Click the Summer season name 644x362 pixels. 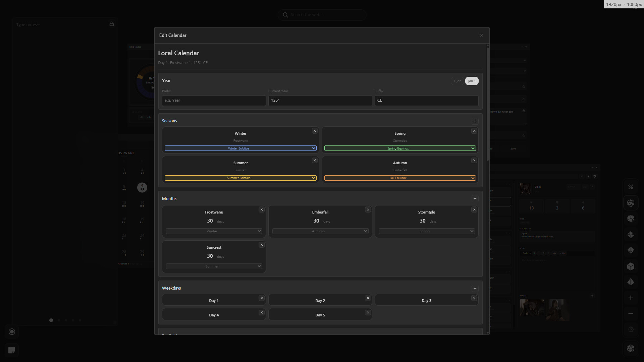click(240, 163)
